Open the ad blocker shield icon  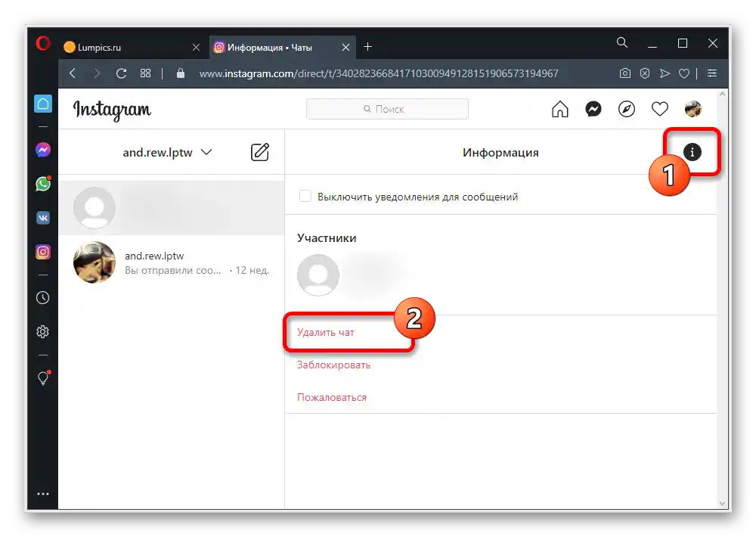[x=645, y=73]
